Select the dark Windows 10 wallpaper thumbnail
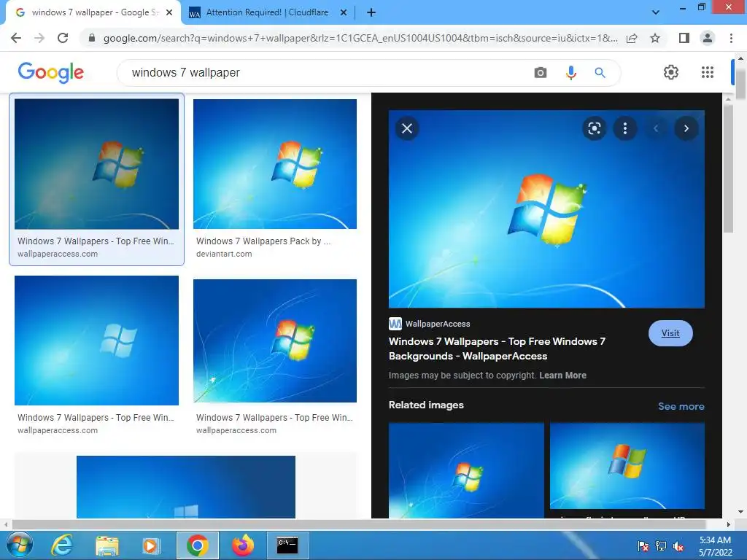The width and height of the screenshot is (747, 560). click(186, 486)
